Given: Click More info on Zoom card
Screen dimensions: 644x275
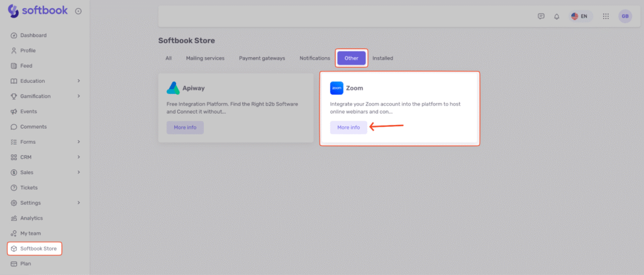Looking at the screenshot, I should [348, 127].
